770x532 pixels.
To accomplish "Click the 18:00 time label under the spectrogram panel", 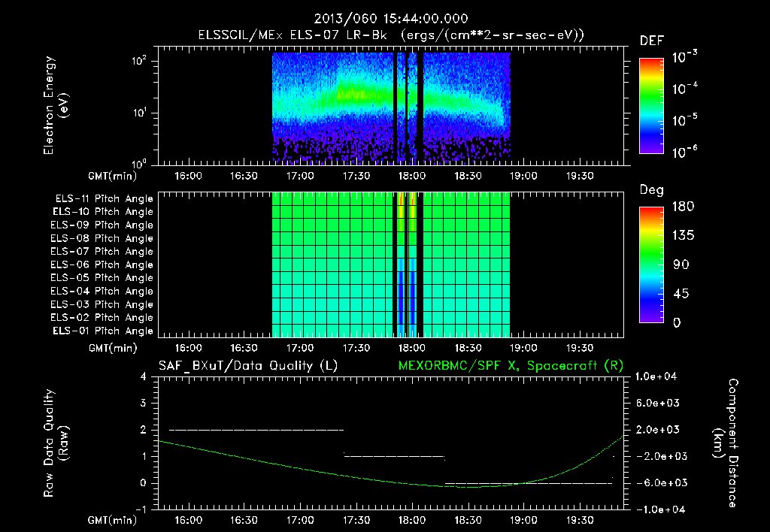I will click(x=411, y=176).
